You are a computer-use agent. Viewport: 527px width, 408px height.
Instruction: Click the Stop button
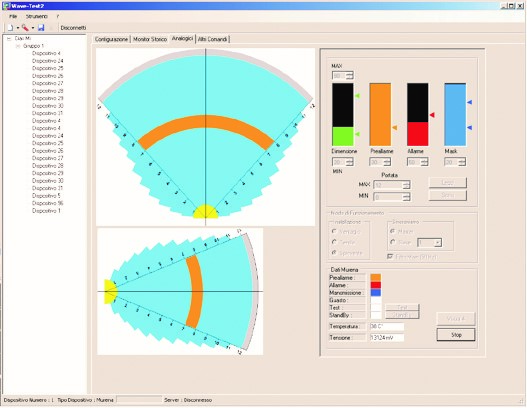[x=456, y=335]
